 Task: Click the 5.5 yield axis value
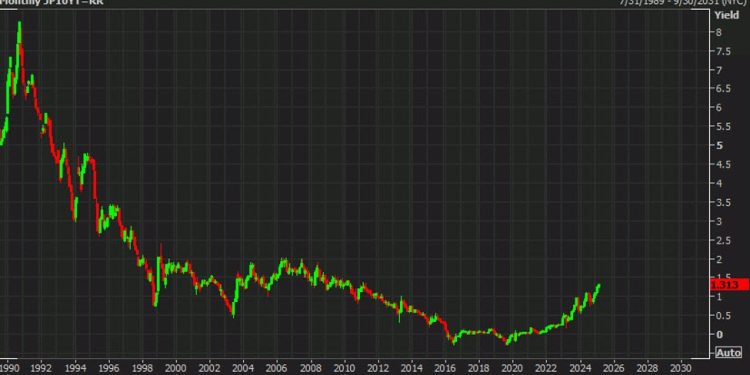coord(723,126)
